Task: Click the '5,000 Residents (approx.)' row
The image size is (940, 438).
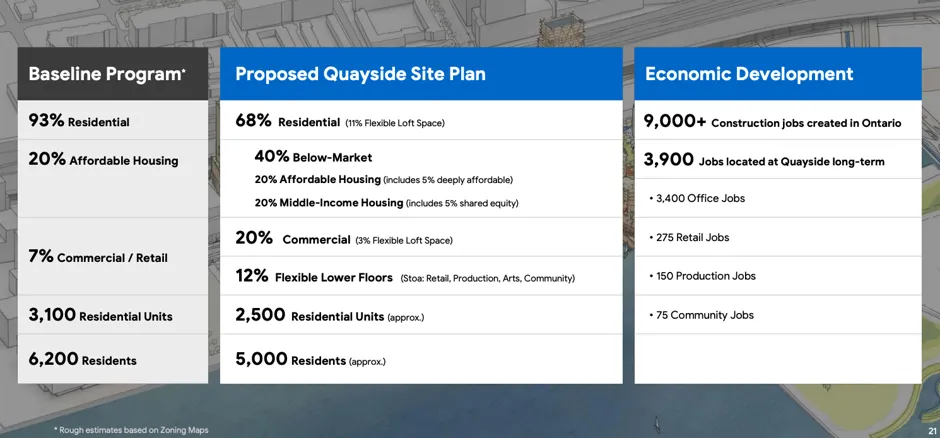Action: coord(421,359)
